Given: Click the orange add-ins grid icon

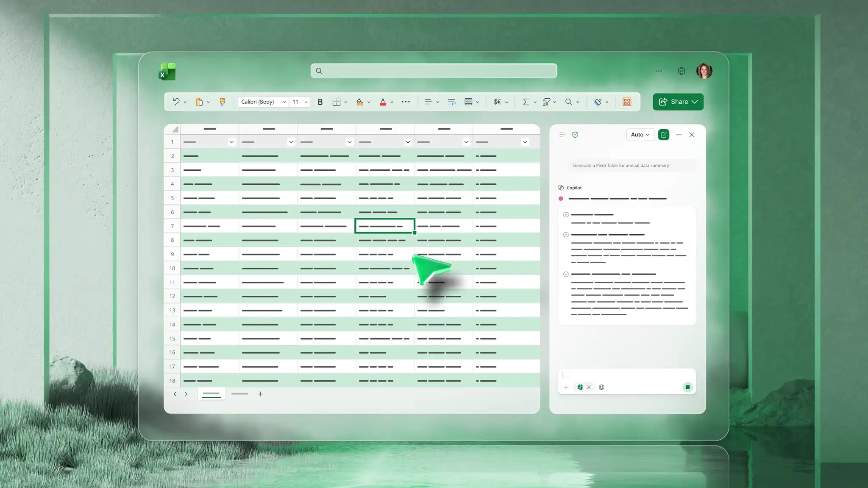Looking at the screenshot, I should point(627,102).
